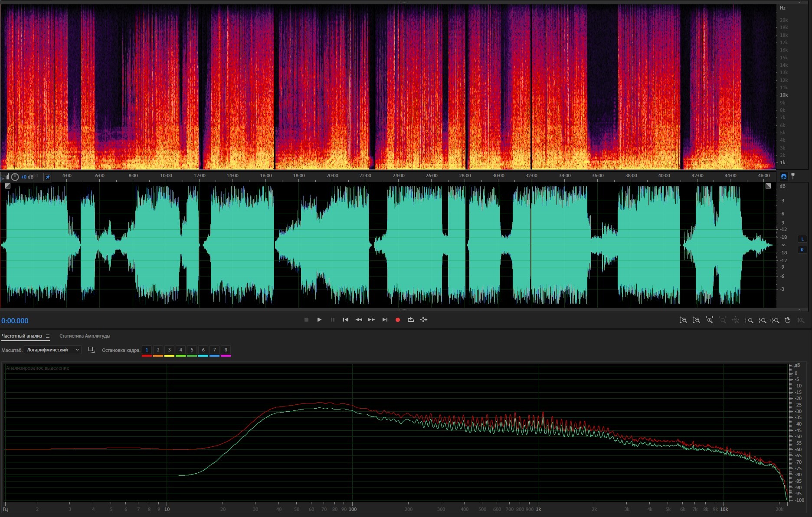Click Zoom to Selection icon
812x517 pixels.
(x=775, y=320)
